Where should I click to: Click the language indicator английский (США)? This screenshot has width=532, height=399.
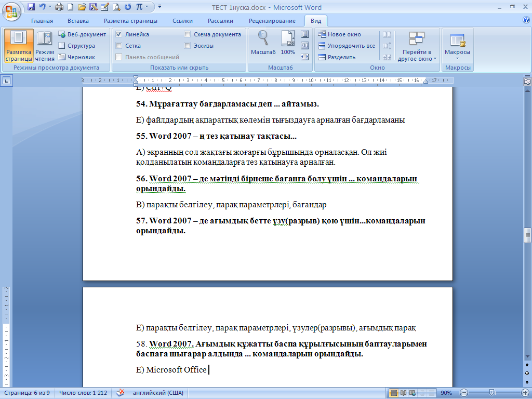(158, 393)
